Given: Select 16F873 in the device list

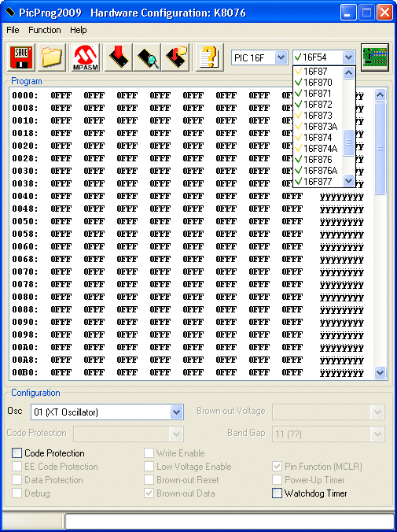Looking at the screenshot, I should [318, 116].
